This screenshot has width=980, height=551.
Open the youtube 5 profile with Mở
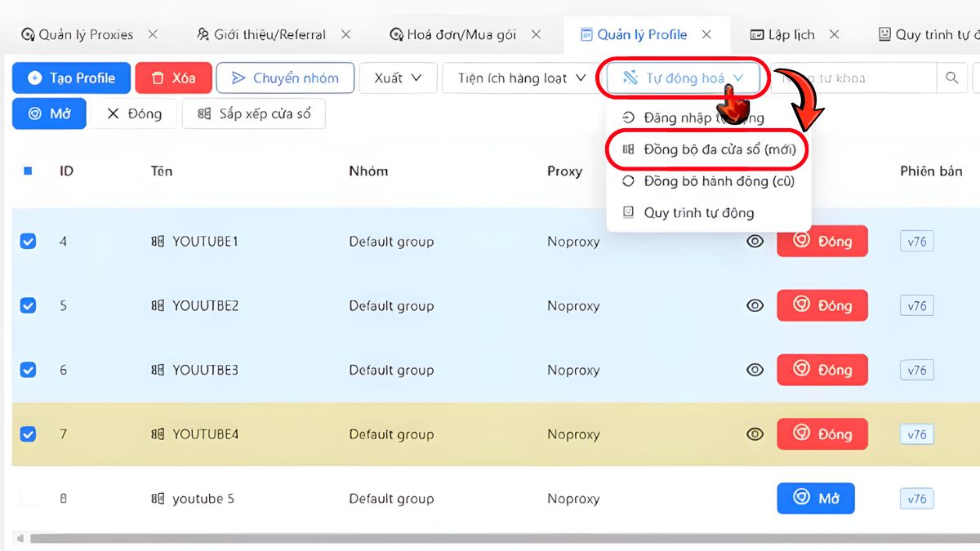point(815,498)
